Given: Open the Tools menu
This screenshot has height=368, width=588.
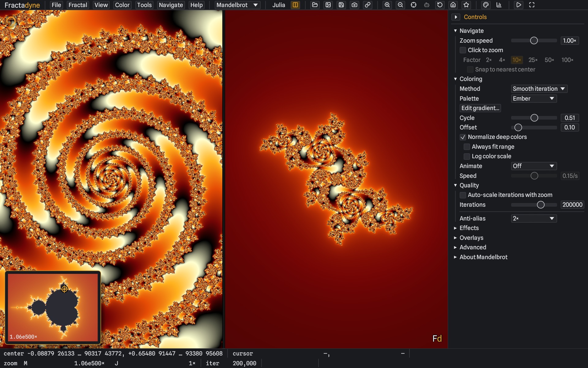Looking at the screenshot, I should tap(144, 5).
